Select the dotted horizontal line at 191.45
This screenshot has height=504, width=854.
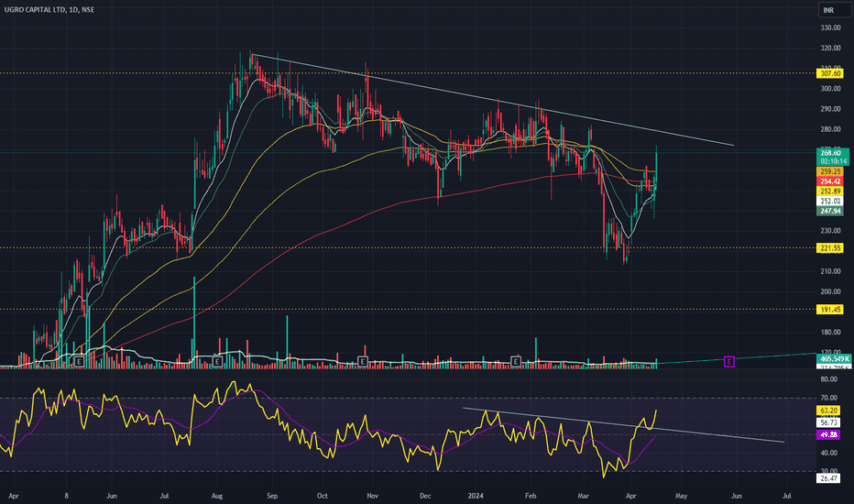click(x=409, y=310)
